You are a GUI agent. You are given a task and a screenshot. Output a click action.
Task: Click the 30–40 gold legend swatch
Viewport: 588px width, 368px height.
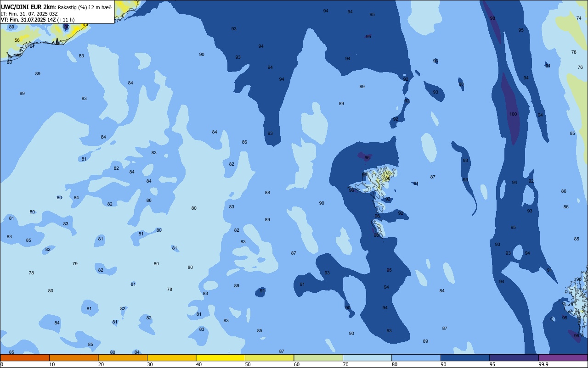click(x=171, y=357)
